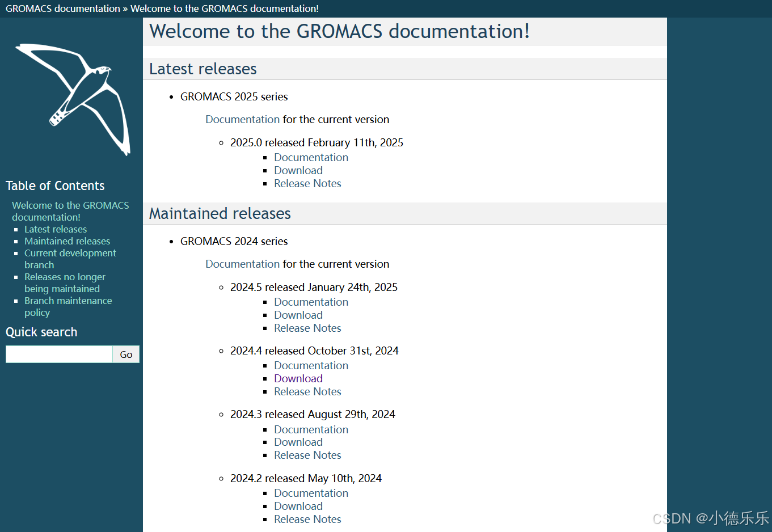Jump to Latest releases in sidebar
Viewport: 772px width, 532px height.
56,229
